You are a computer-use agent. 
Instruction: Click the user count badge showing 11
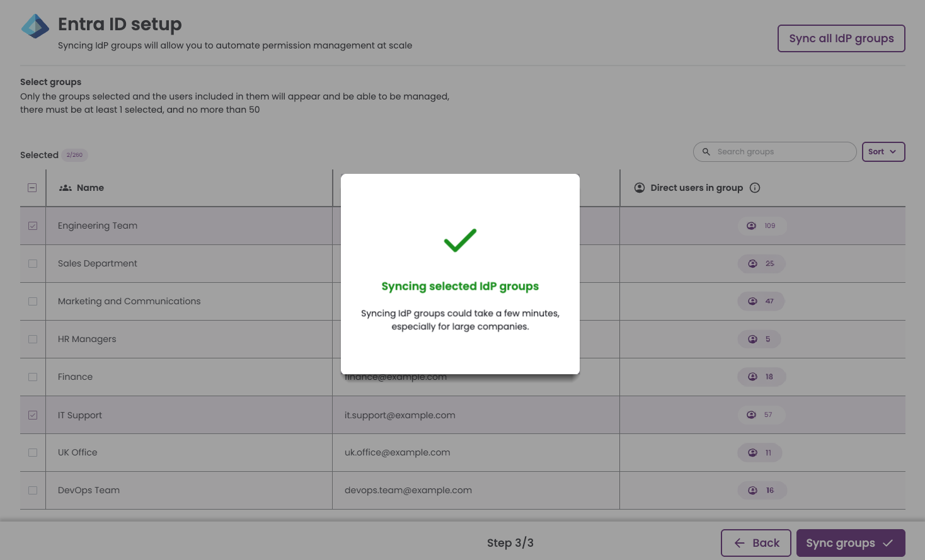760,452
